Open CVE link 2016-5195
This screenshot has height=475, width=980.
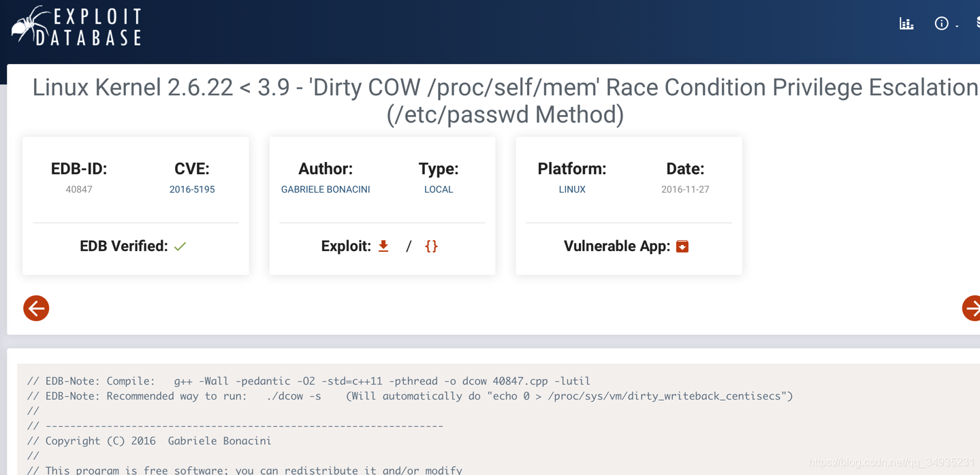192,189
